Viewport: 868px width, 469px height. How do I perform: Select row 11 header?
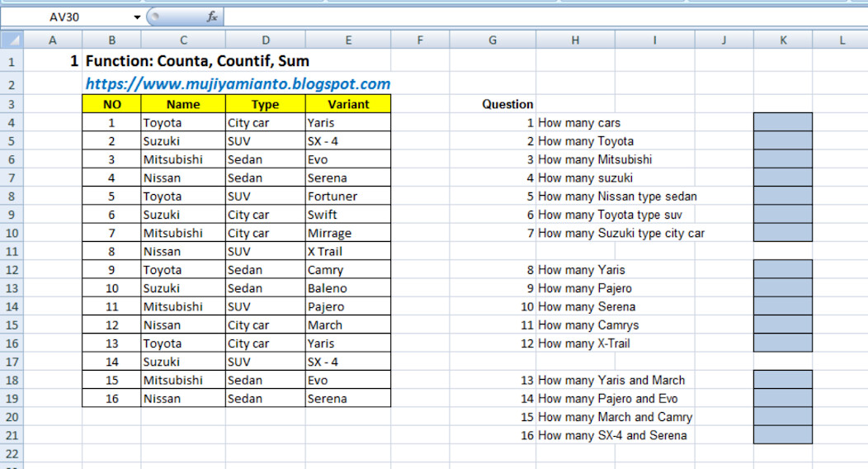12,251
